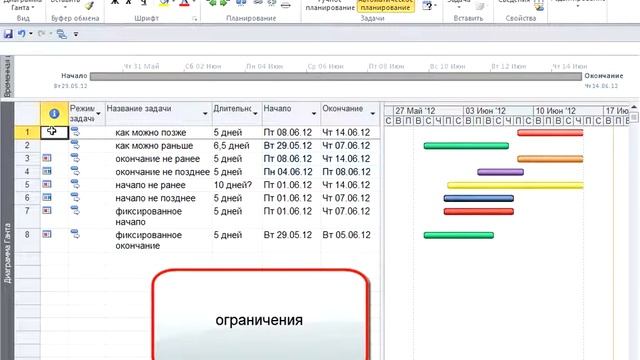Open the 'Начало' column filter arrow

click(x=314, y=114)
